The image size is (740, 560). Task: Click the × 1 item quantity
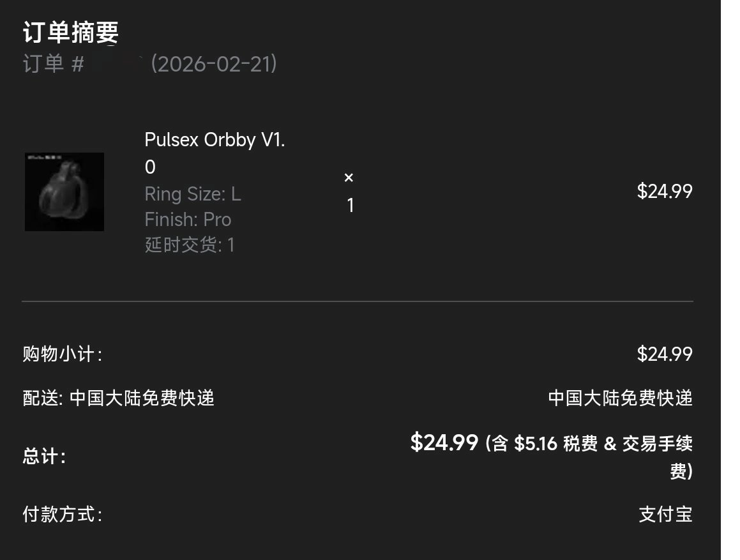(349, 191)
